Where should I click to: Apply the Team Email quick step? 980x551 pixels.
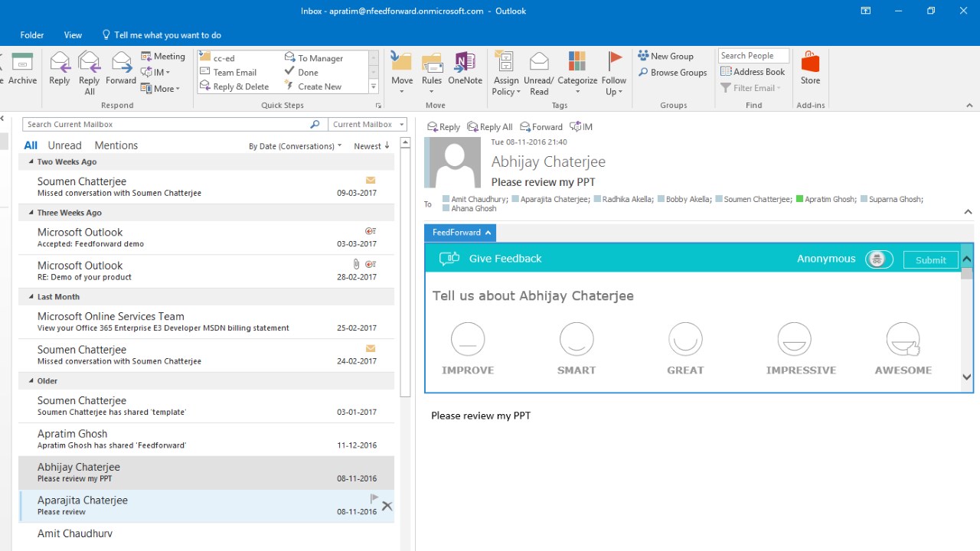[228, 73]
